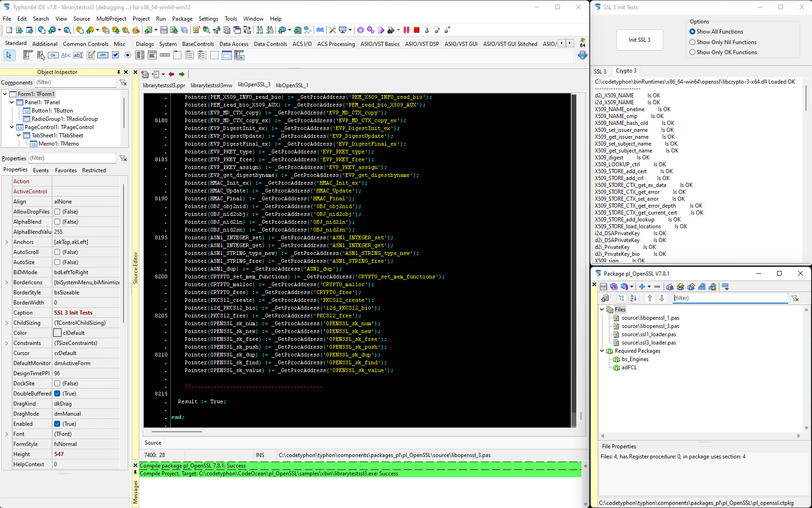Click move up arrow in Package window
Screen dimensions: 812x508
pyautogui.click(x=650, y=298)
